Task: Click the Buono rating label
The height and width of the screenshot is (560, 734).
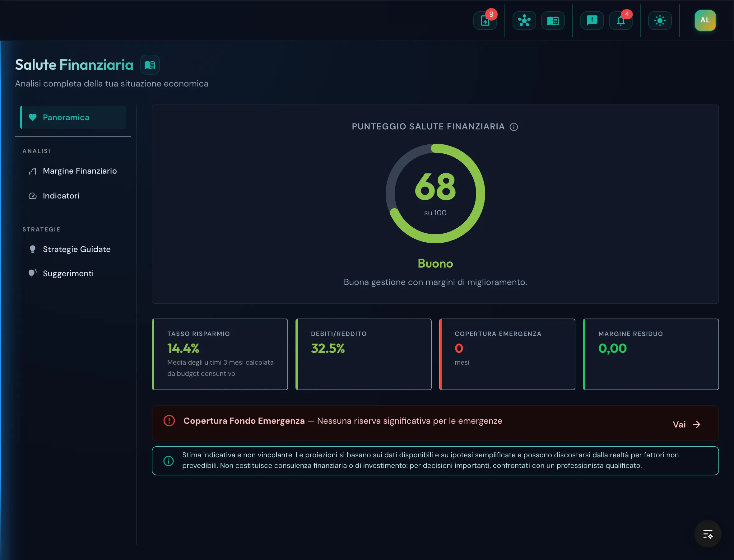Action: (x=435, y=264)
